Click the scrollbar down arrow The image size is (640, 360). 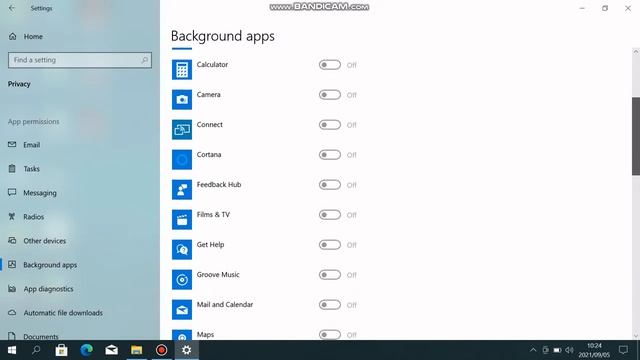[636, 336]
